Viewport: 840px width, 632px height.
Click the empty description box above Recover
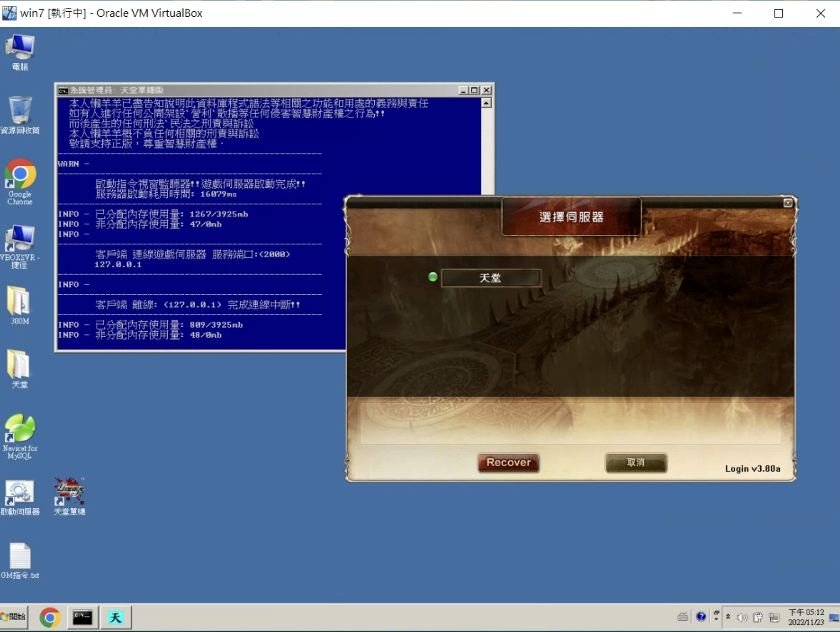(x=570, y=423)
